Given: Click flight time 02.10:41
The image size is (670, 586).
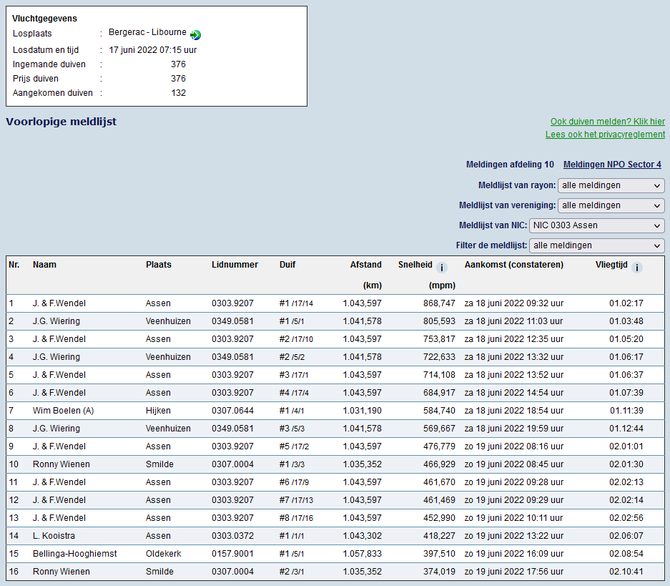Looking at the screenshot, I should [626, 572].
